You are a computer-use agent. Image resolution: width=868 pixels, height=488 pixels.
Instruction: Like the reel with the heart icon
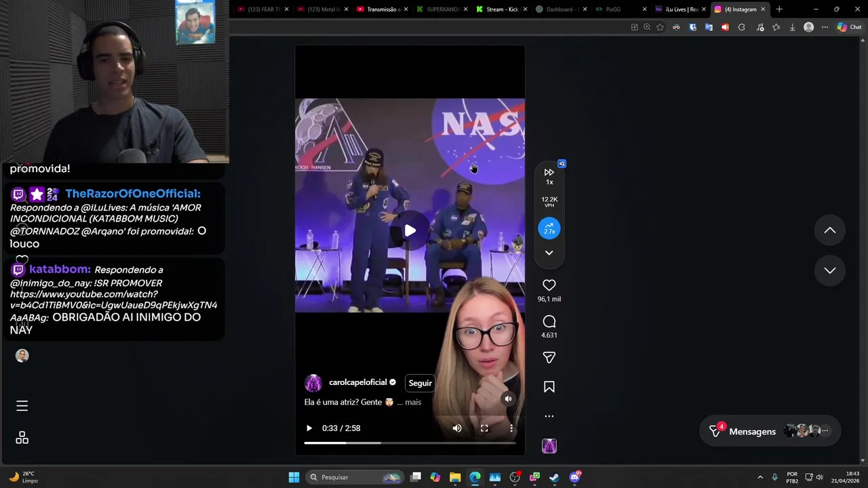pyautogui.click(x=549, y=285)
